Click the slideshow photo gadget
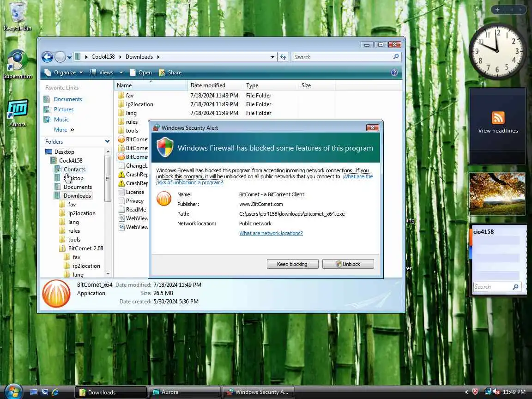532x399 pixels. [497, 194]
